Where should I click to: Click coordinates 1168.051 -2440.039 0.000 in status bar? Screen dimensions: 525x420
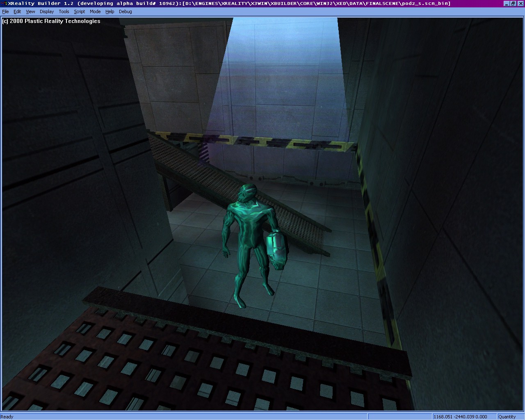coord(461,417)
